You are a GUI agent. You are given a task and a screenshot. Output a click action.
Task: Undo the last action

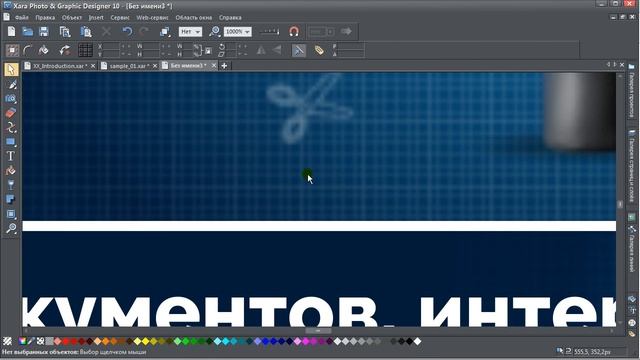[x=127, y=31]
